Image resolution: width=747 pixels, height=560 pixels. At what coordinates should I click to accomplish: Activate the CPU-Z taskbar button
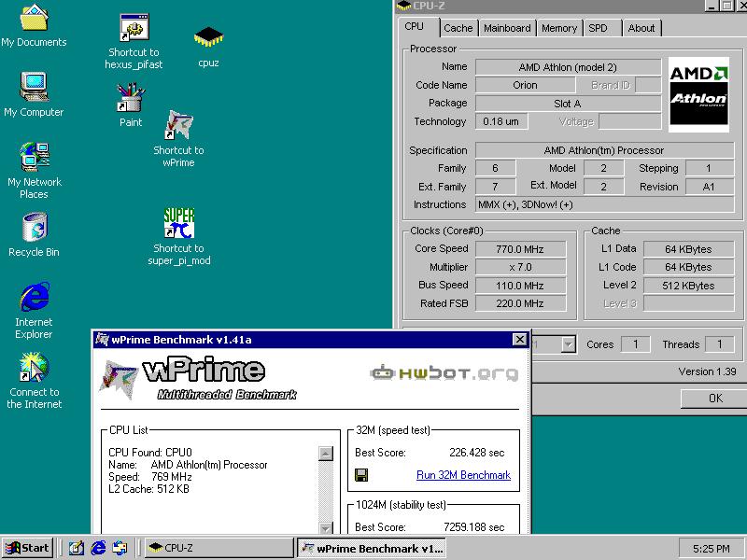pos(218,548)
